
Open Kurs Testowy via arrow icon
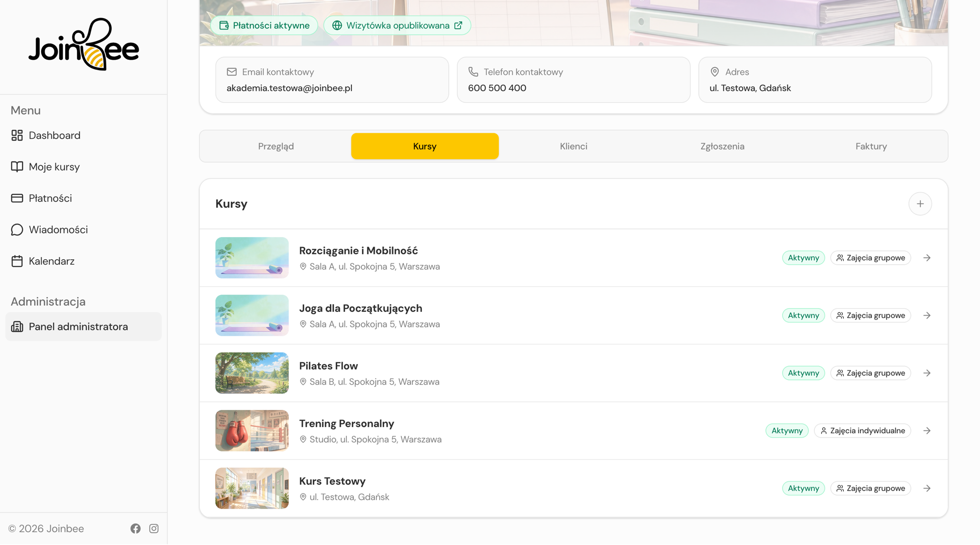tap(927, 488)
